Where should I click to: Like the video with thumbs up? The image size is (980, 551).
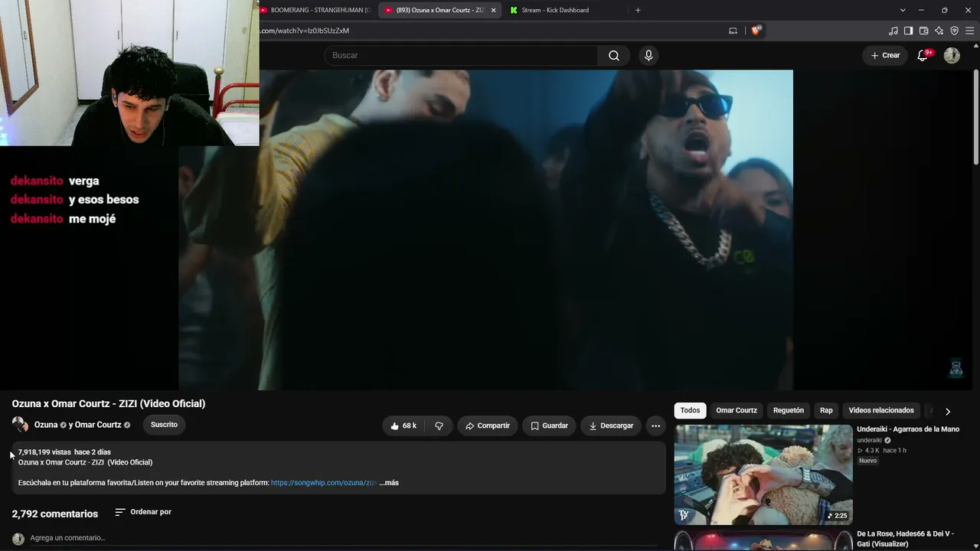tap(403, 425)
